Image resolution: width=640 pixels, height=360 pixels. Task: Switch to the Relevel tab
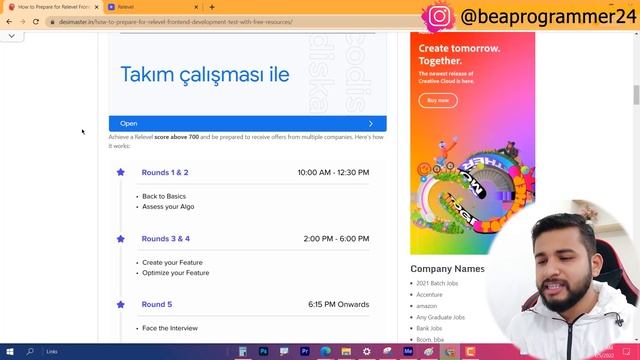point(153,7)
